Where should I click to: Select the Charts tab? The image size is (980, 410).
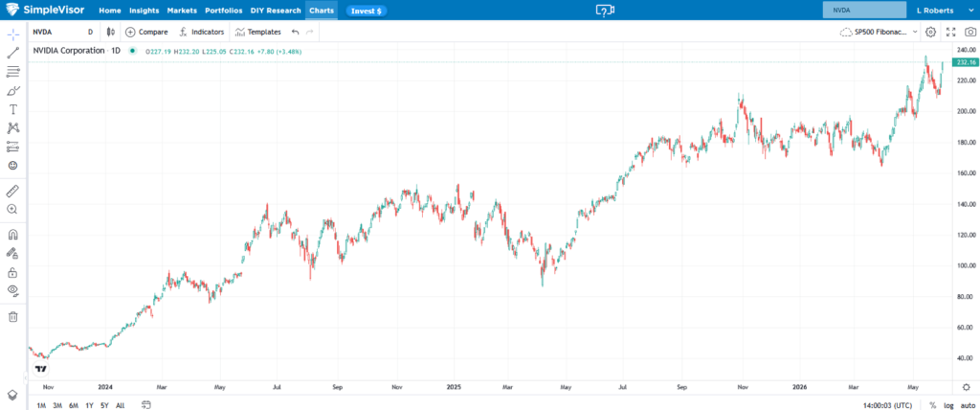click(322, 11)
